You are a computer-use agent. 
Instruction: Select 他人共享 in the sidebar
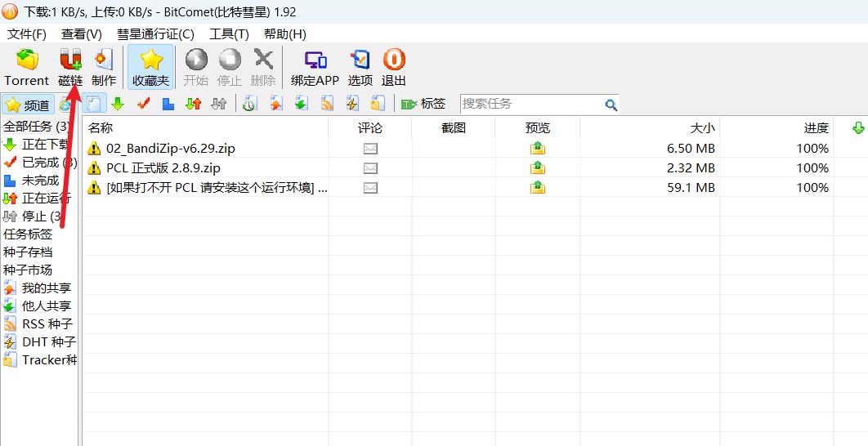[x=38, y=306]
